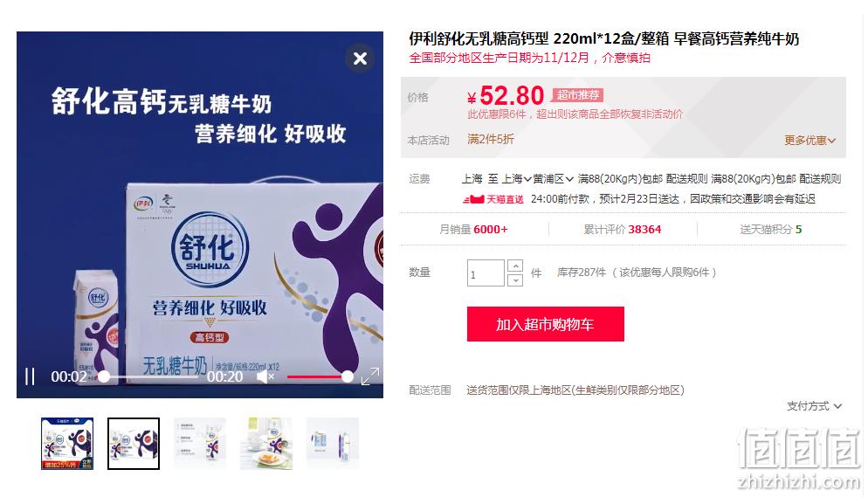
Task: Click the quantity input field
Action: coord(486,273)
